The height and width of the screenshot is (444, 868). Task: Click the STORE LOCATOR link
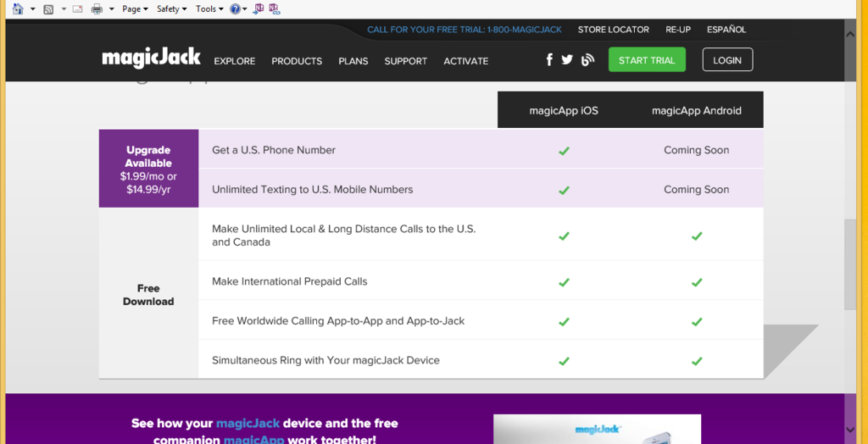coord(614,30)
